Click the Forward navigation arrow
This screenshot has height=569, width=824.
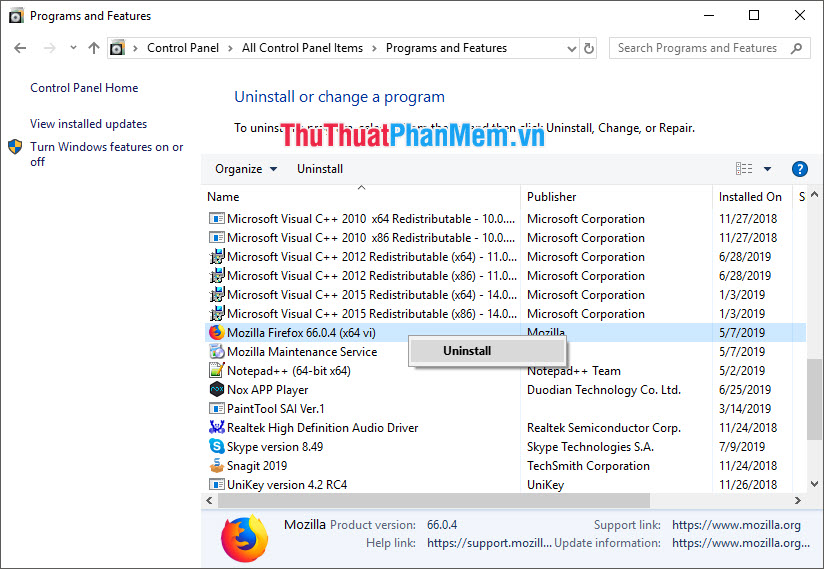coord(49,48)
